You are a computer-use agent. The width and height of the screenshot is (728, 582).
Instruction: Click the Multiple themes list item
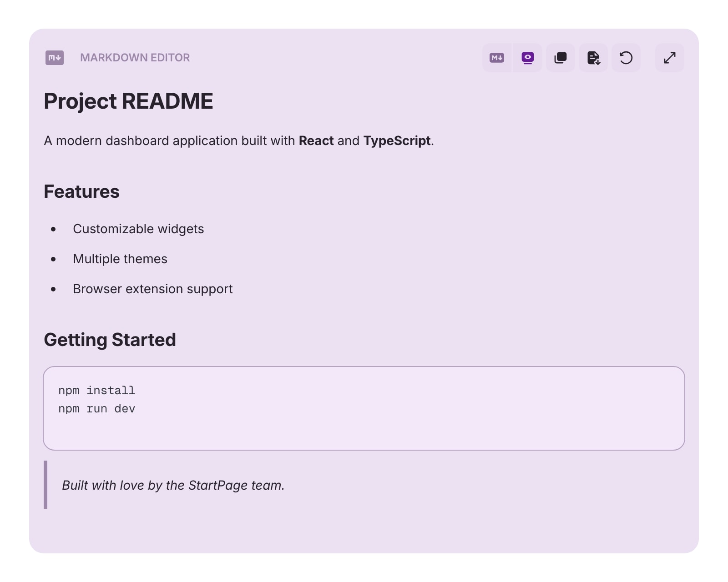120,259
